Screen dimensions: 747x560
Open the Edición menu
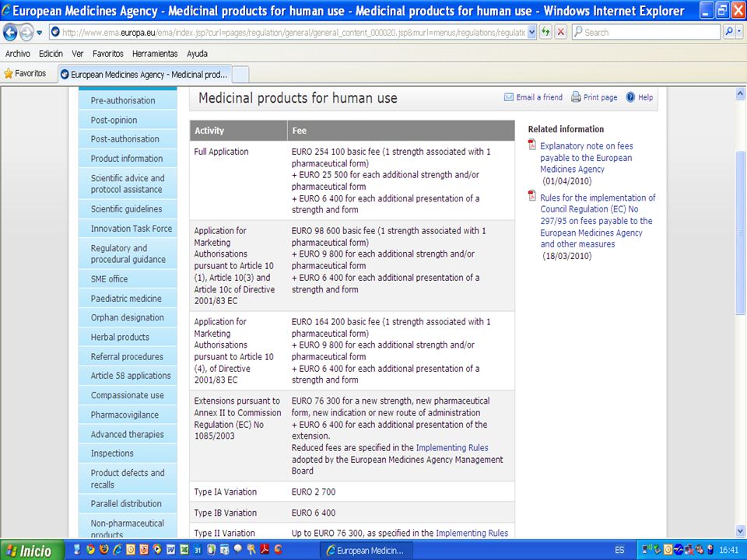click(x=51, y=54)
